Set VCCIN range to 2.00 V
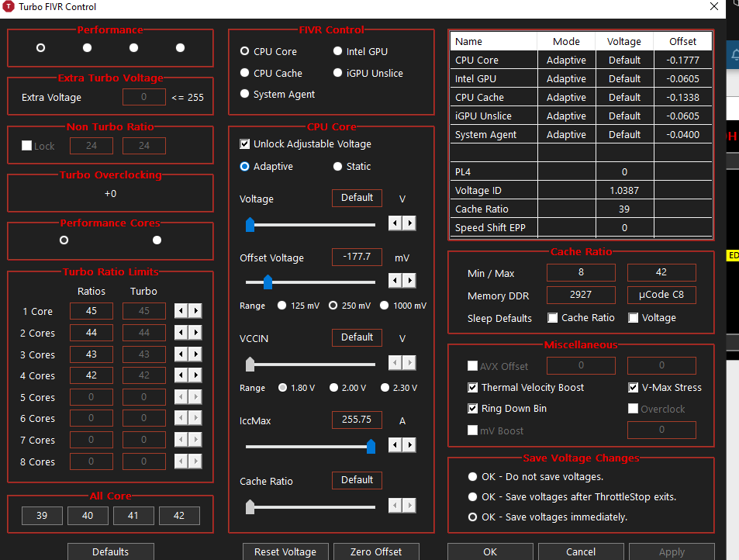 point(333,388)
